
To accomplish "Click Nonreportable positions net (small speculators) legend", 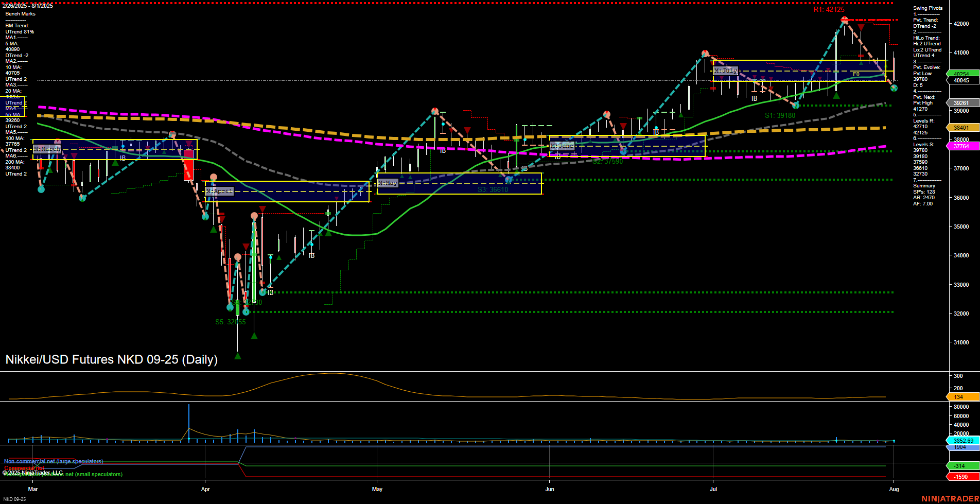I will point(63,474).
